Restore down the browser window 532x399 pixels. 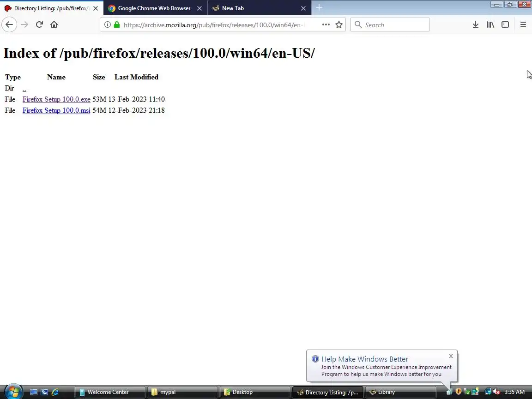point(510,5)
